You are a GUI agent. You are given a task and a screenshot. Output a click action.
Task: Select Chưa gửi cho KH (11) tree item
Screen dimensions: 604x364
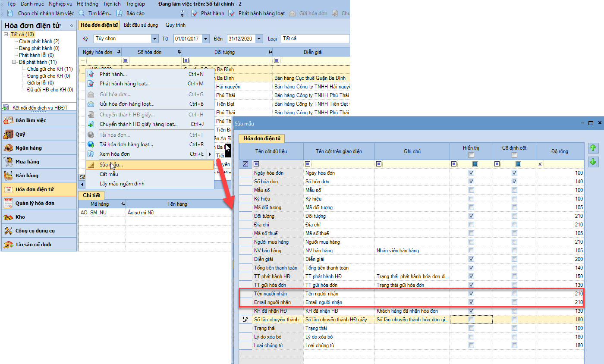pyautogui.click(x=50, y=69)
